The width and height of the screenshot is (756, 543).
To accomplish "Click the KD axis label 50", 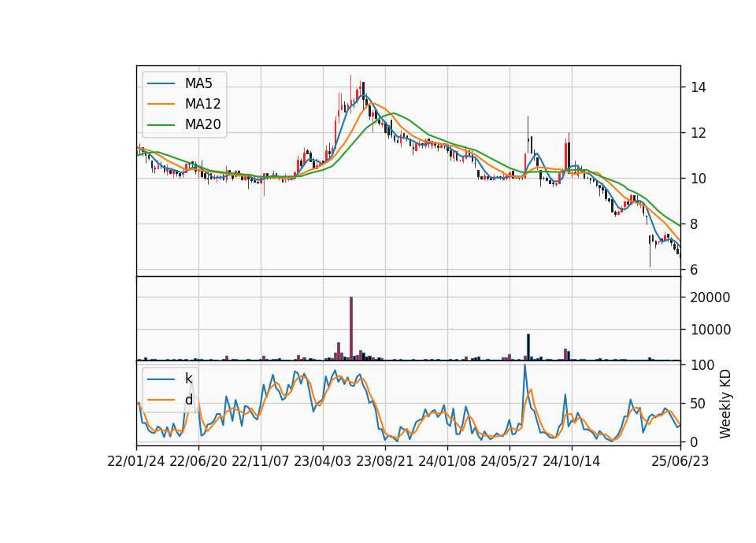I will tap(699, 403).
